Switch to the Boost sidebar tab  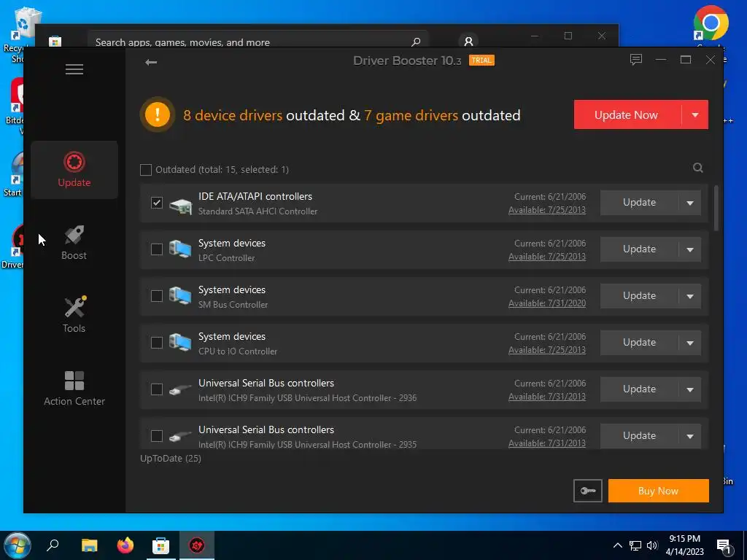click(x=74, y=242)
